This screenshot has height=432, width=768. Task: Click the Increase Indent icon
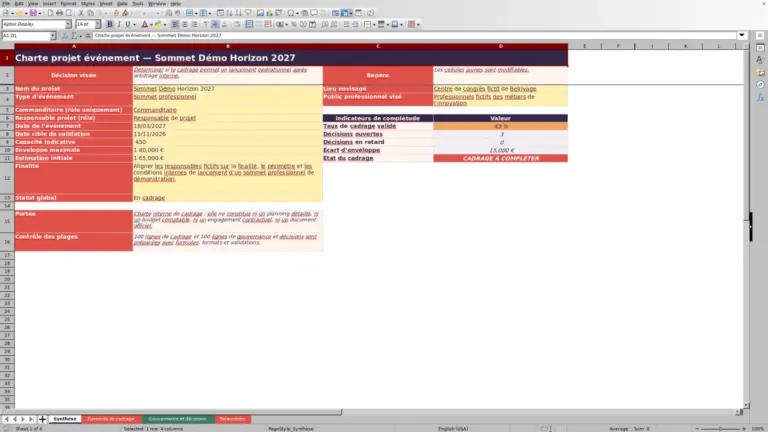point(346,24)
